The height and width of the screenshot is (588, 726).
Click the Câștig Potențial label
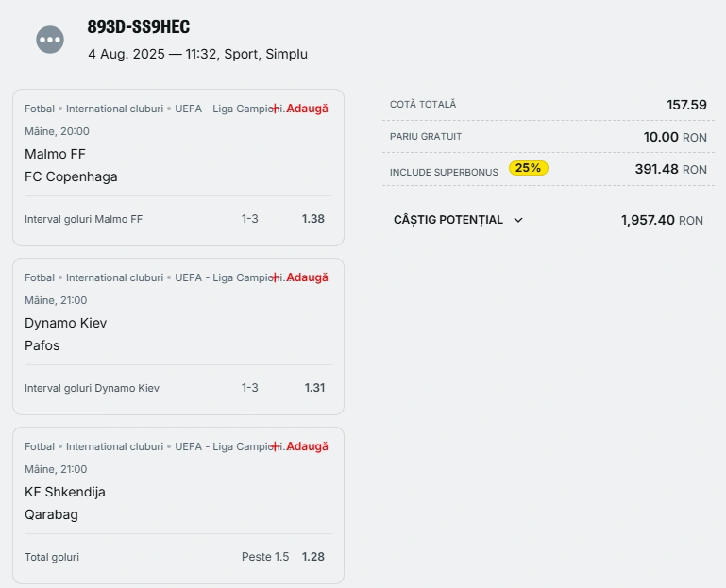tap(448, 220)
